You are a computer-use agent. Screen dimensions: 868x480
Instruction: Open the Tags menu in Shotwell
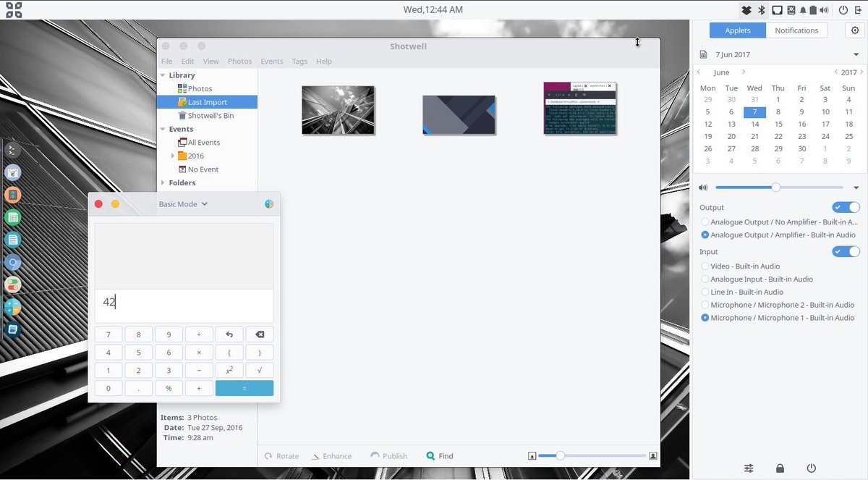point(299,62)
